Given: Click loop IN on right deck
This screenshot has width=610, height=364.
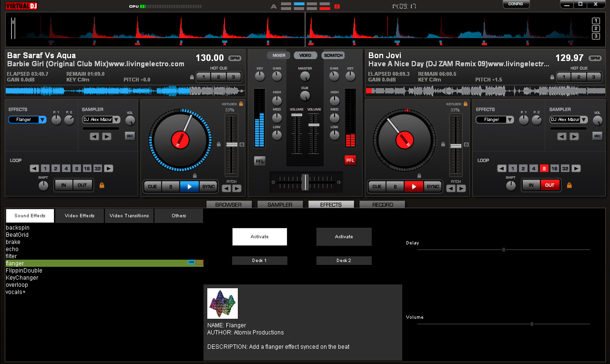Looking at the screenshot, I should (x=531, y=185).
